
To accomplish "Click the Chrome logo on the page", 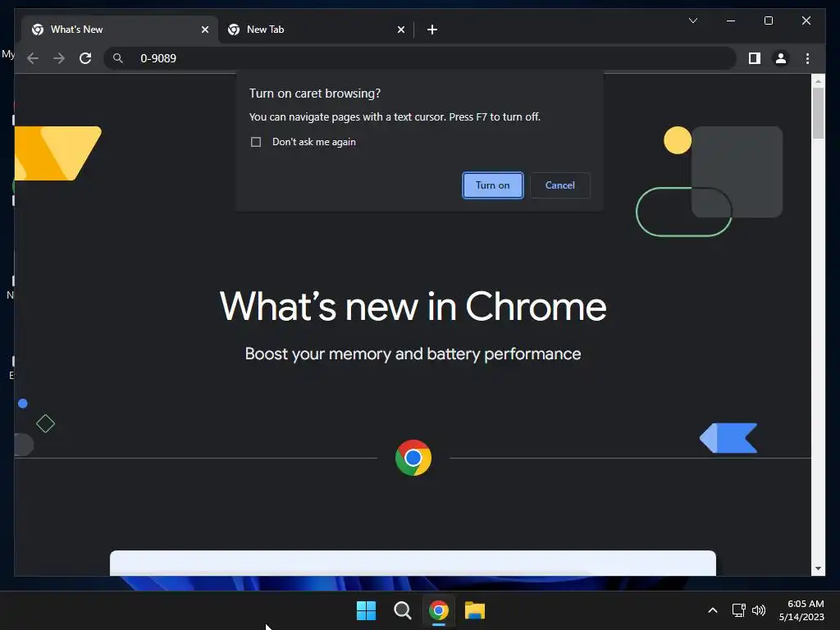I will (x=413, y=458).
